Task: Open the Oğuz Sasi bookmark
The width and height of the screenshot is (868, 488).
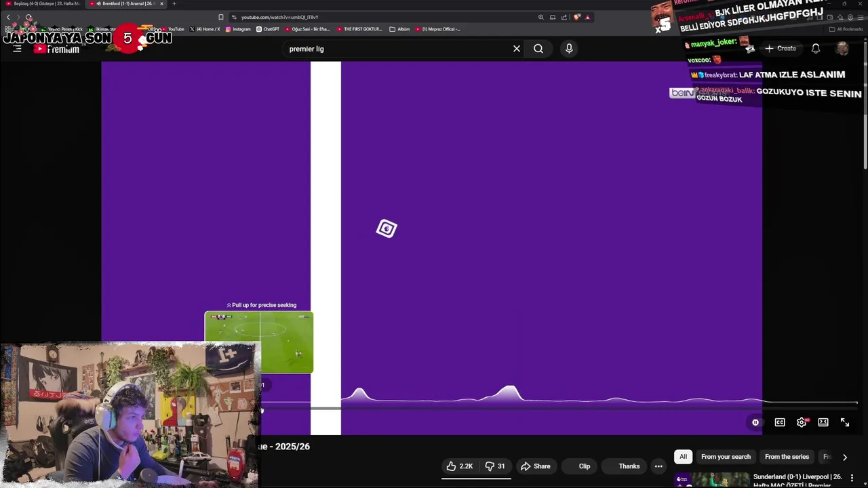Action: point(308,29)
